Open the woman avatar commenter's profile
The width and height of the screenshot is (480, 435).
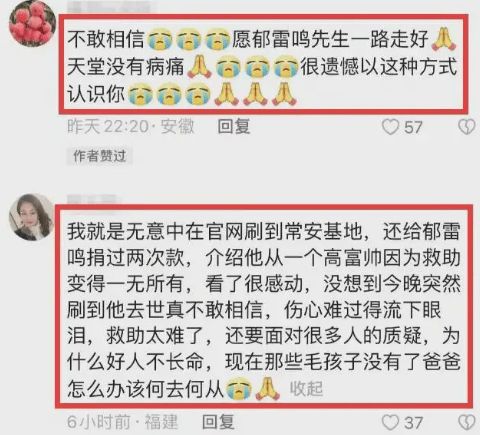[31, 217]
